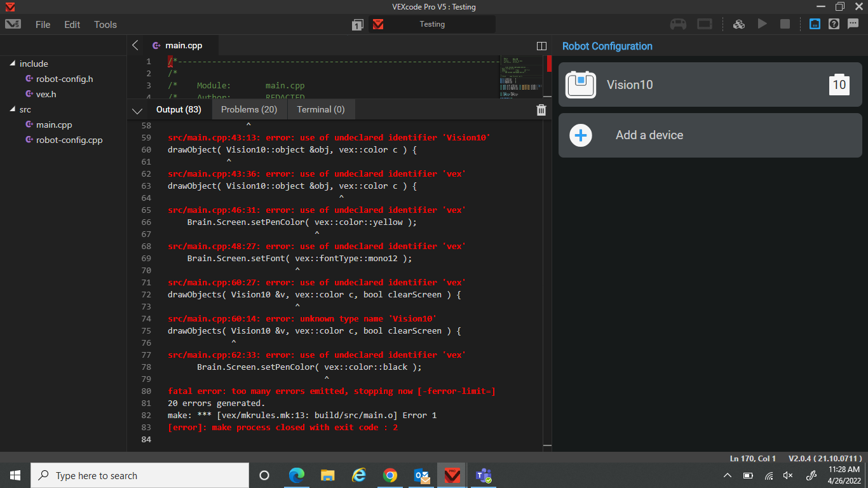Collapse the src folder
Screen dimensions: 868x488
pyautogui.click(x=13, y=109)
